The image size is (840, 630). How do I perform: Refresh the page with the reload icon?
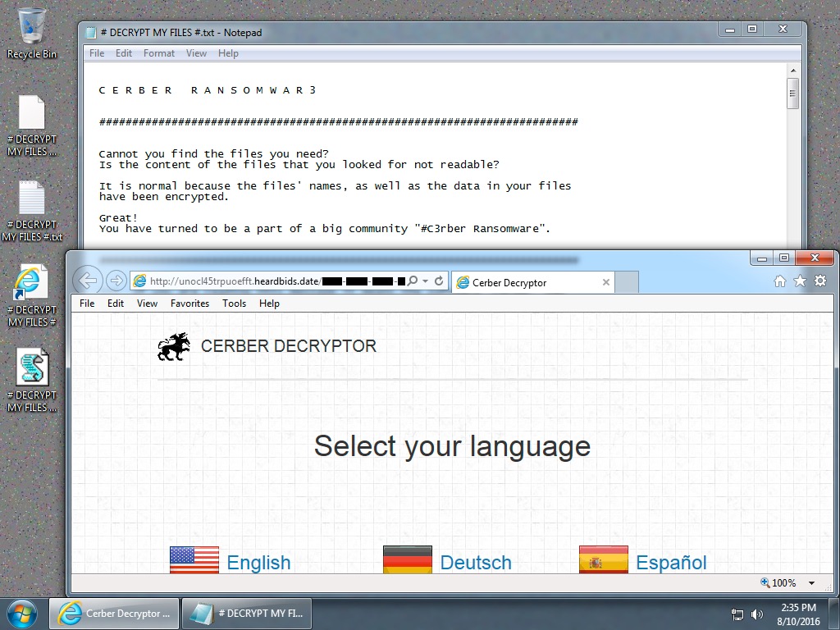[439, 281]
